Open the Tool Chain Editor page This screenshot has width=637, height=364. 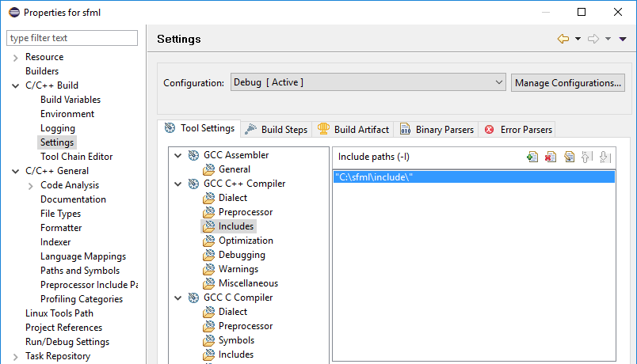click(76, 157)
